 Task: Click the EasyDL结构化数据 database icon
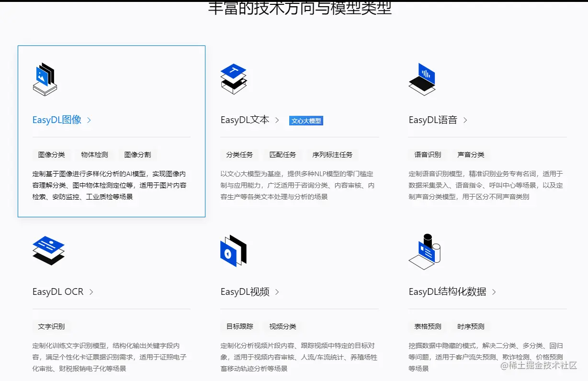(x=425, y=251)
